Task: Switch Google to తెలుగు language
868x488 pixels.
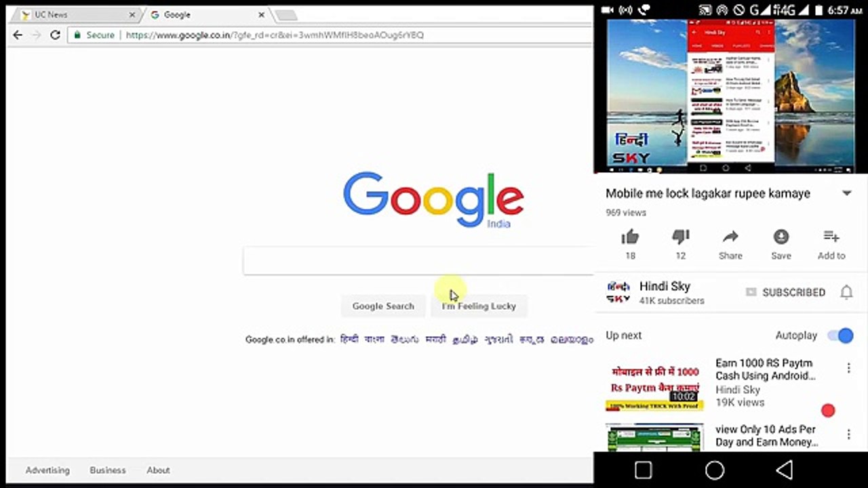Action: [405, 340]
